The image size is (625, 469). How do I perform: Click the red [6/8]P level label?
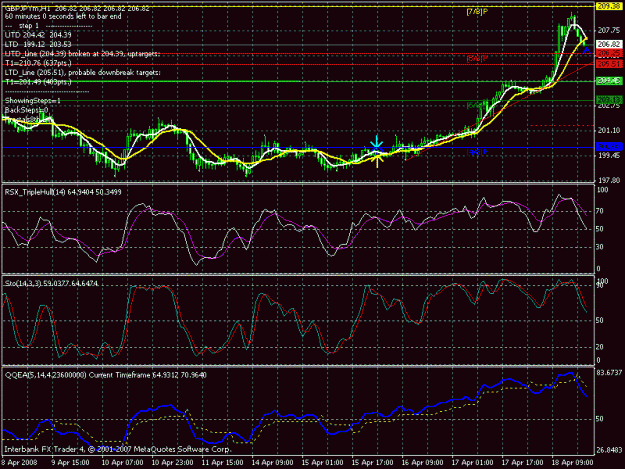477,59
